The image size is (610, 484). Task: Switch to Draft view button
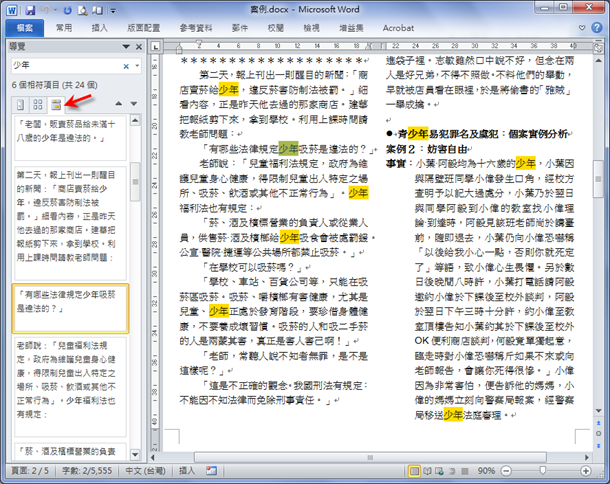pyautogui.click(x=465, y=472)
